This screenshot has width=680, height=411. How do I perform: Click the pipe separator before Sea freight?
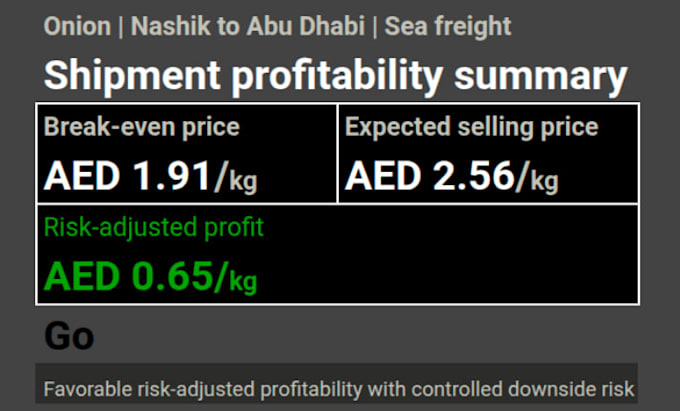coord(375,27)
